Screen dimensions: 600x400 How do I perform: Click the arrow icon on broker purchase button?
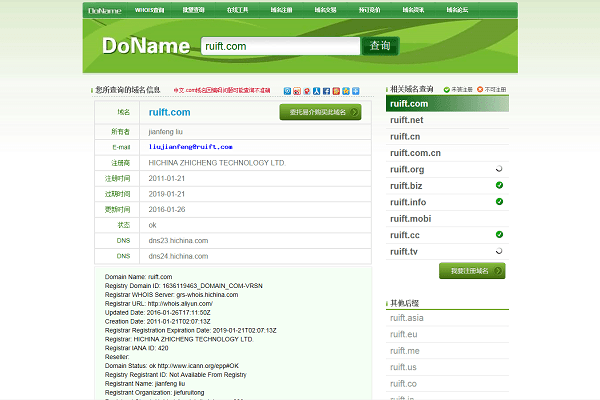(x=354, y=112)
